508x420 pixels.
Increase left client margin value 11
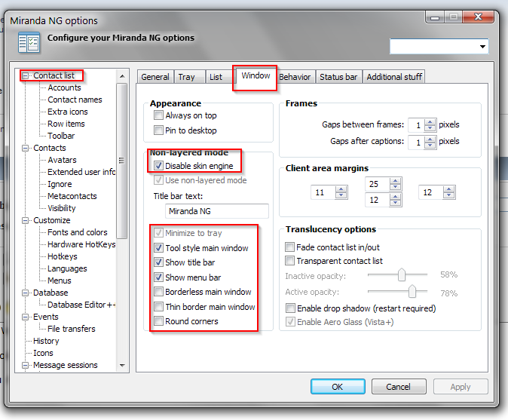341,189
